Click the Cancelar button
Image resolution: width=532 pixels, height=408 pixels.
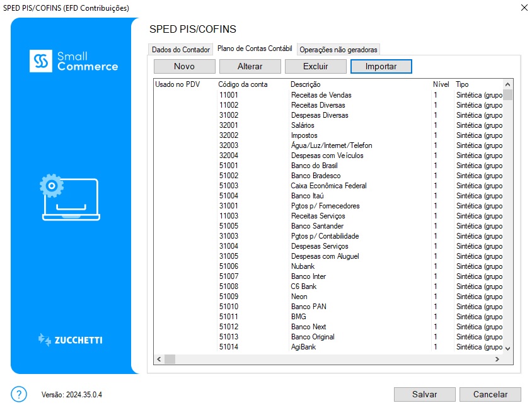[490, 394]
